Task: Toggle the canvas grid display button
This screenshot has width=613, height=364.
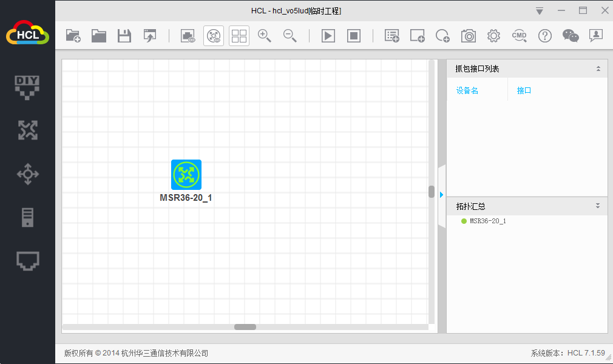Action: coord(239,36)
